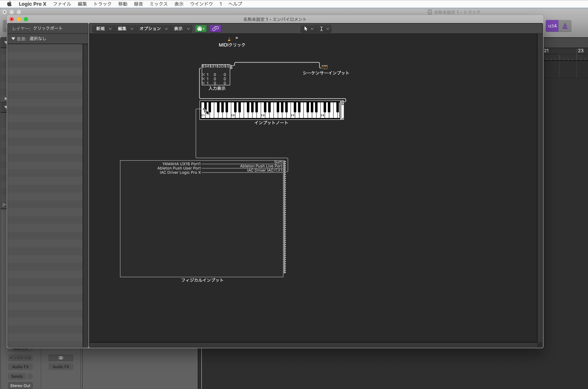
Task: Select the pointer tool in Environment toolbar
Action: [x=306, y=29]
